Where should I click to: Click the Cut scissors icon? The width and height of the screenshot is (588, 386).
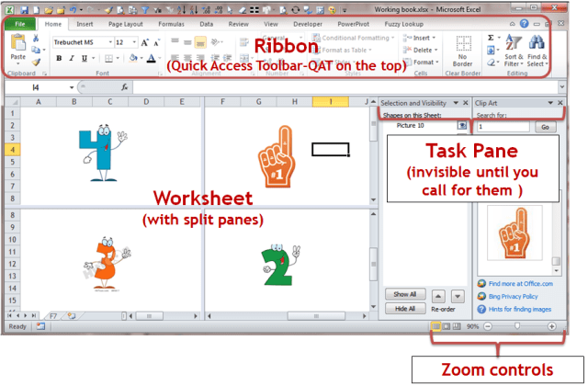[36, 38]
